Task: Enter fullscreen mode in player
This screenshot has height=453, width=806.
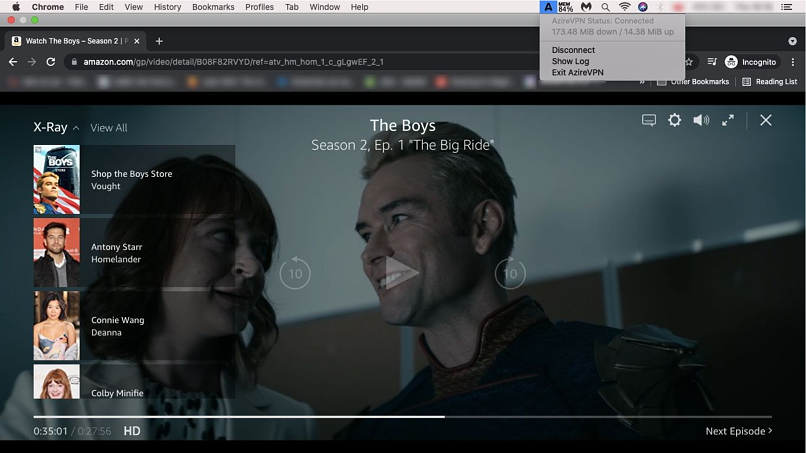Action: [728, 120]
